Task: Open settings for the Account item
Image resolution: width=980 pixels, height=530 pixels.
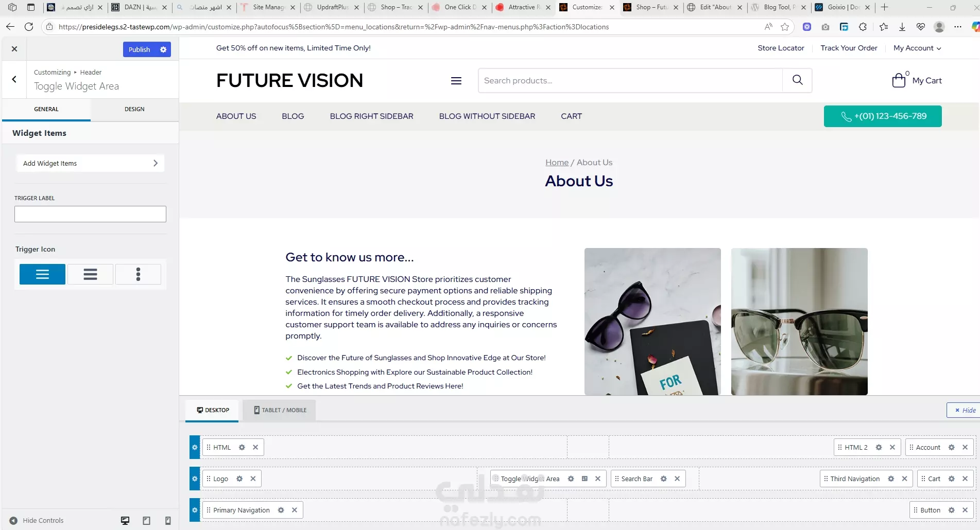Action: pos(952,447)
